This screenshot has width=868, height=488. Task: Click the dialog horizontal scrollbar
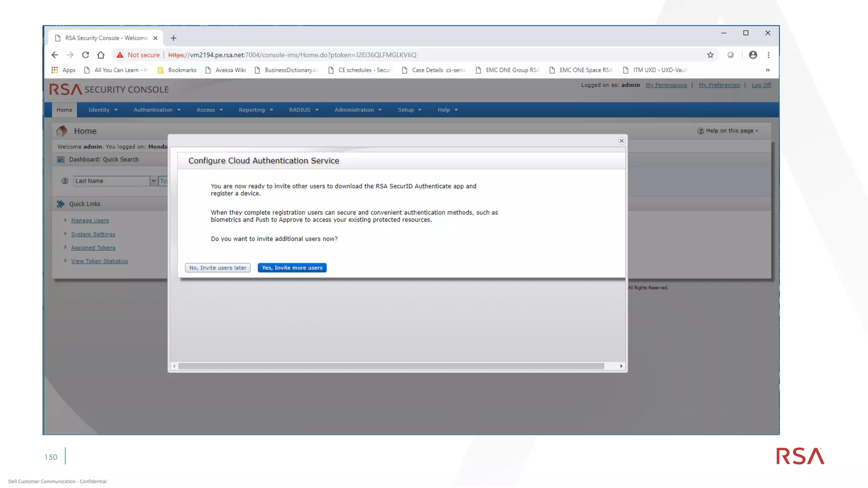[x=391, y=366]
